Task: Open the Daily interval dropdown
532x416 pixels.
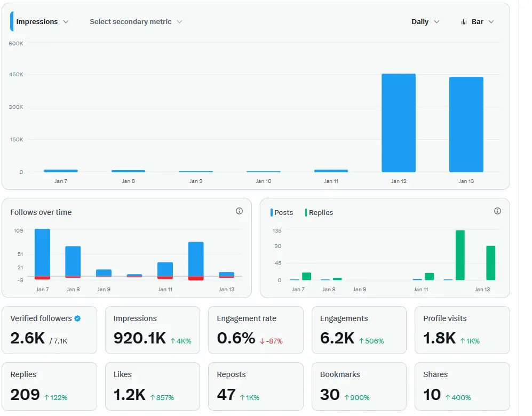Action: coord(425,22)
